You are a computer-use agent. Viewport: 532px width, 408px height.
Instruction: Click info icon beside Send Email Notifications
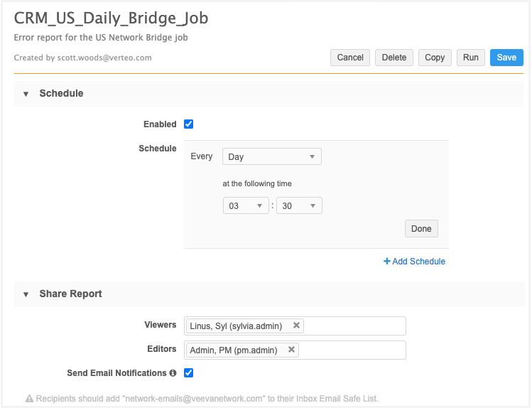pyautogui.click(x=173, y=373)
